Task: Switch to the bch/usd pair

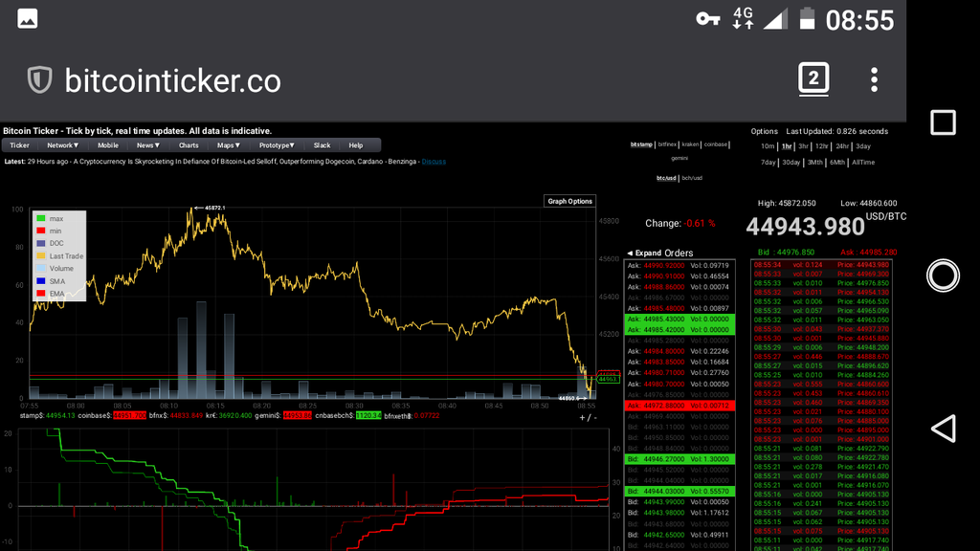Action: pyautogui.click(x=692, y=178)
